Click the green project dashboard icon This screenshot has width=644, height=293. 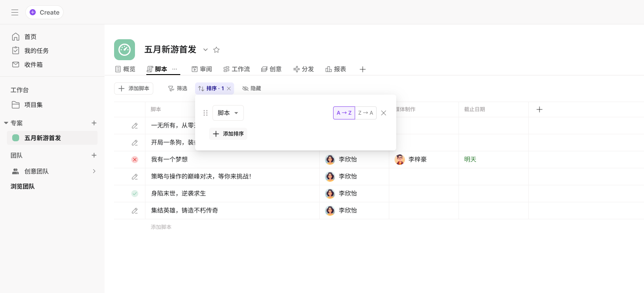point(125,50)
